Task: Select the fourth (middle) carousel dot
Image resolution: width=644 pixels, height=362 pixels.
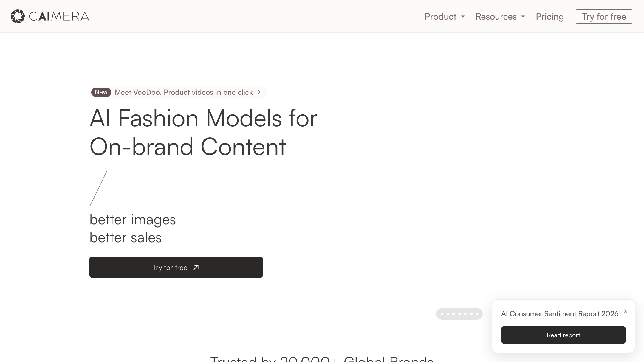Action: click(x=459, y=314)
